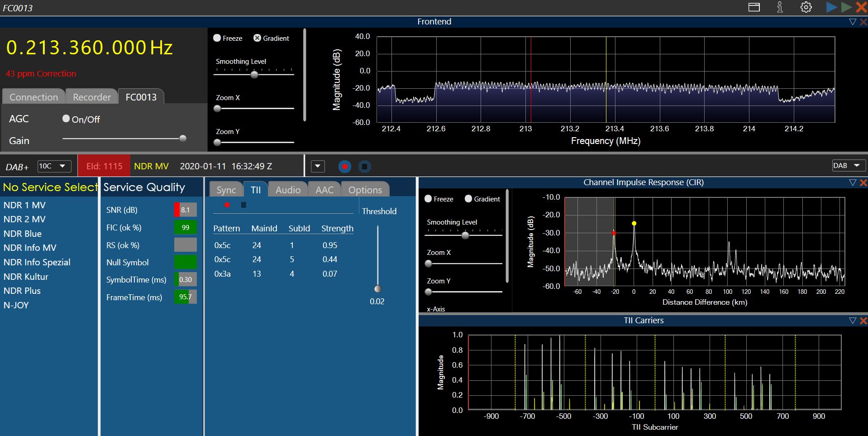Open the Recorder tab
This screenshot has width=868, height=436.
coord(91,97)
